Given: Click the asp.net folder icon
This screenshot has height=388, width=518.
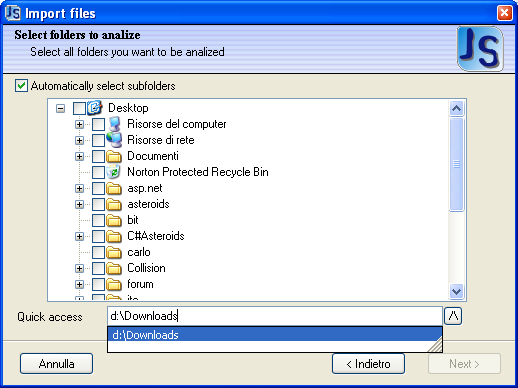Looking at the screenshot, I should [114, 188].
